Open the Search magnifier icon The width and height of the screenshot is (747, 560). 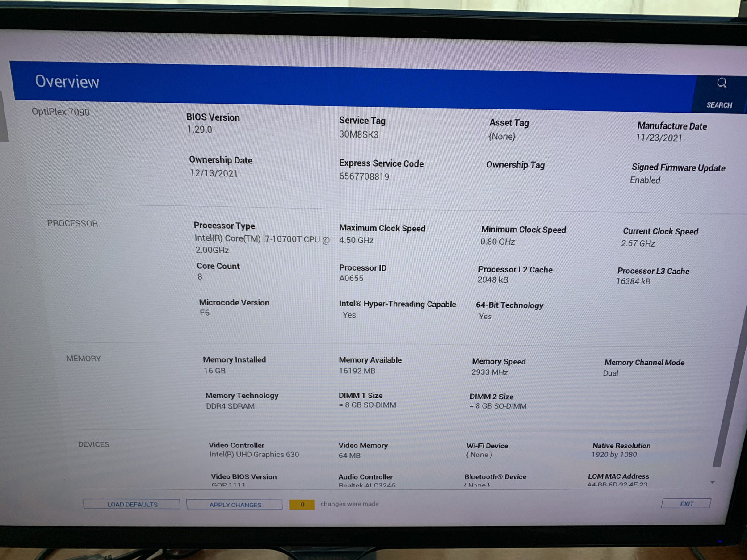click(722, 84)
